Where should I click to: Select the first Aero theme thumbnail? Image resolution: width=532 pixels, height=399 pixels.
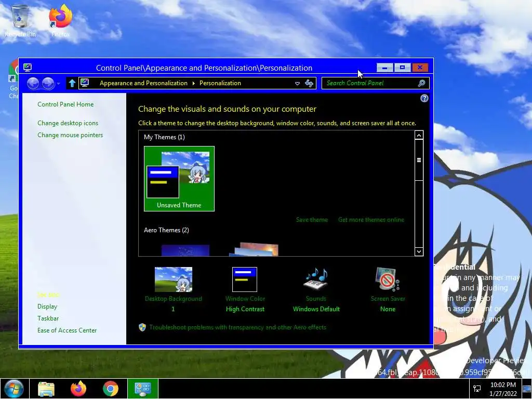tap(185, 250)
